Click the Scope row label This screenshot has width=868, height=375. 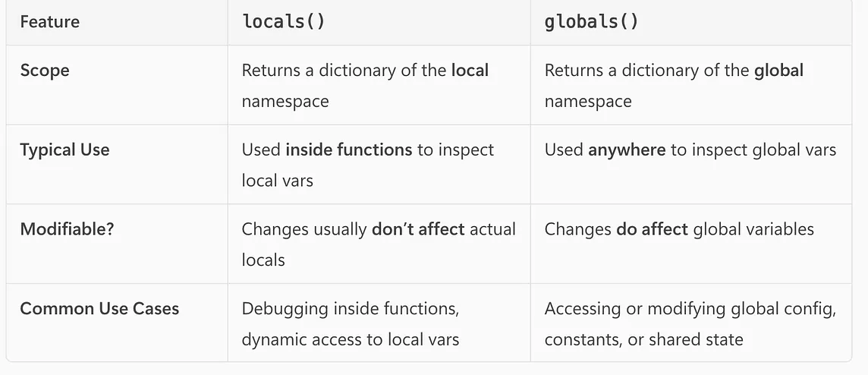tap(45, 71)
